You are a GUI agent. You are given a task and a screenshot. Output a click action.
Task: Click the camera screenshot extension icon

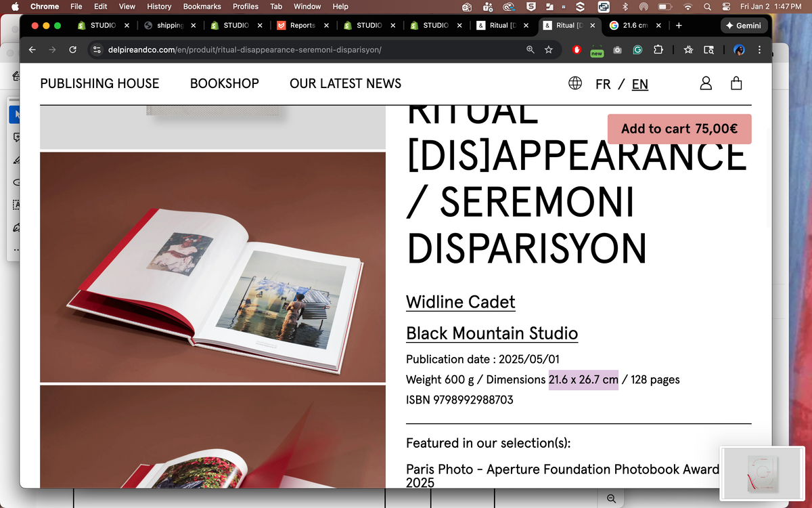click(616, 50)
